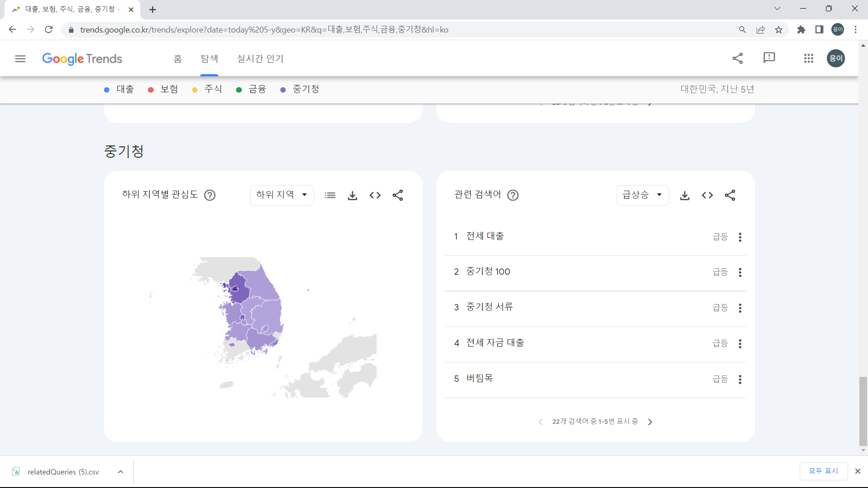Open the help tooltip beside 관련 검색어

tap(513, 195)
